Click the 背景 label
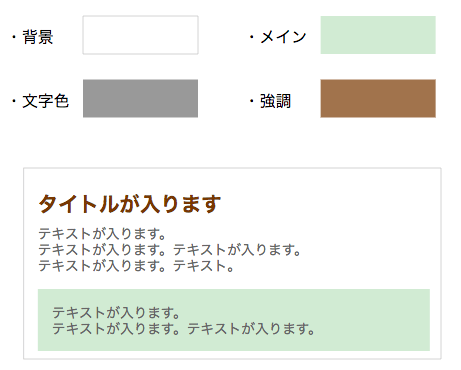 [38, 37]
